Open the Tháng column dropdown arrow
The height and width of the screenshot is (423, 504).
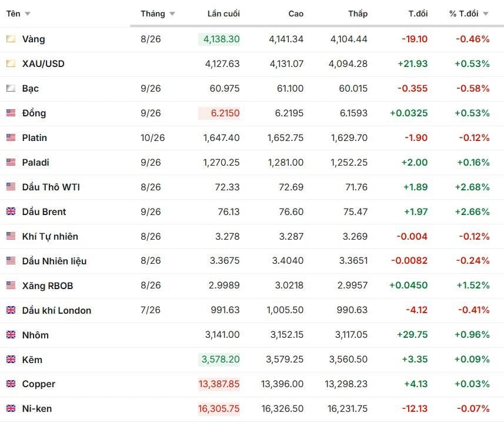(172, 14)
